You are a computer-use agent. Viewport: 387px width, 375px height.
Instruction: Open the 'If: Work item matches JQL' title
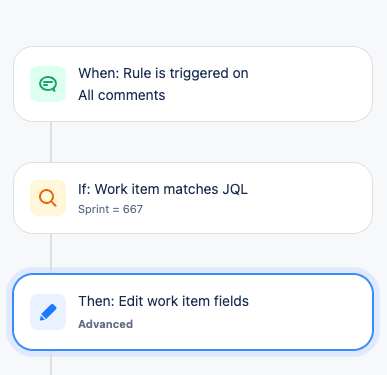[x=163, y=189]
